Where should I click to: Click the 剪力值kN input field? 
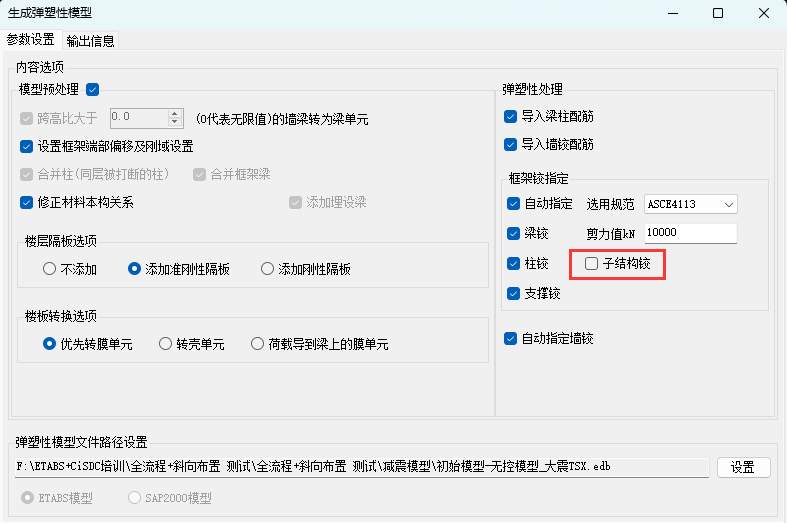coord(691,233)
